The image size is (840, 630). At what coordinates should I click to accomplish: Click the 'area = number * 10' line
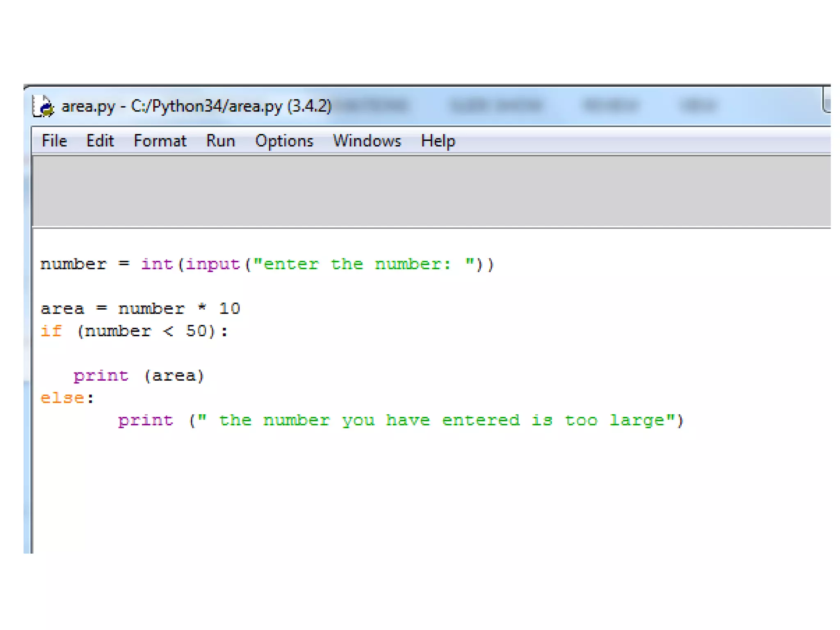[x=140, y=308]
